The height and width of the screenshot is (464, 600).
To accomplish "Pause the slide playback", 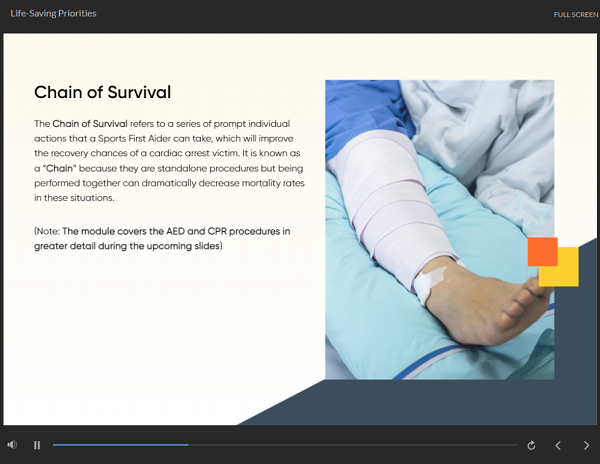I will click(37, 445).
